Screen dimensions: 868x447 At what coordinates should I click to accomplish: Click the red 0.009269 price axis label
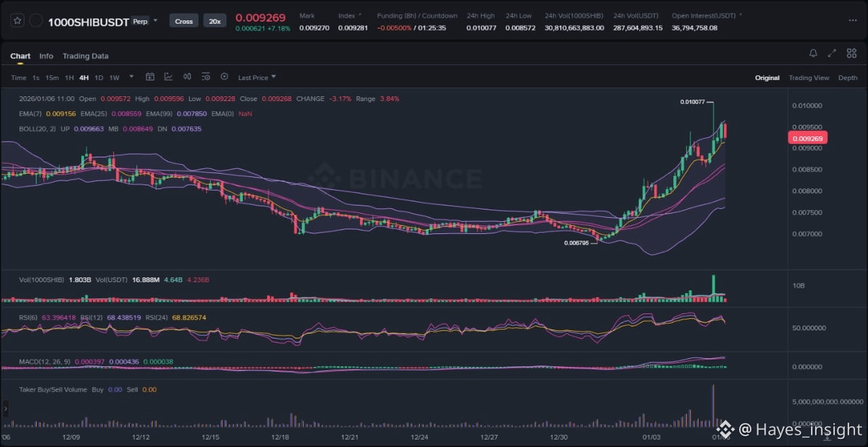[808, 138]
